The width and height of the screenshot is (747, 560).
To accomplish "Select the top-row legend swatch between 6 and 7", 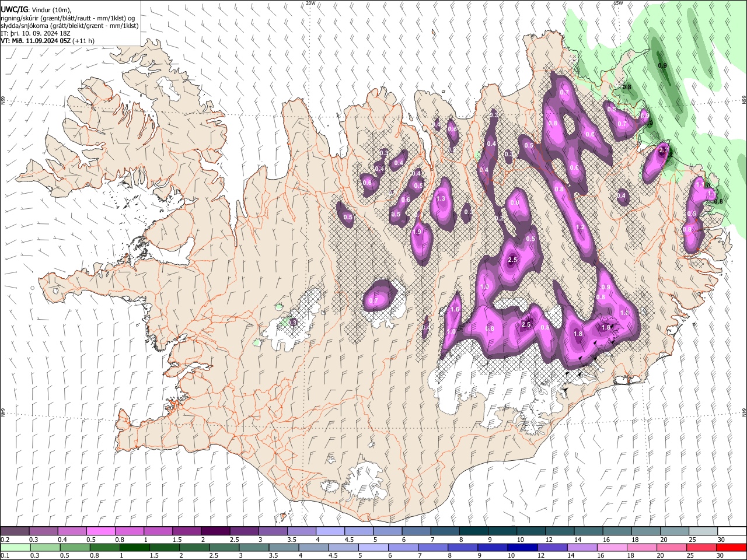I will click(416, 531).
